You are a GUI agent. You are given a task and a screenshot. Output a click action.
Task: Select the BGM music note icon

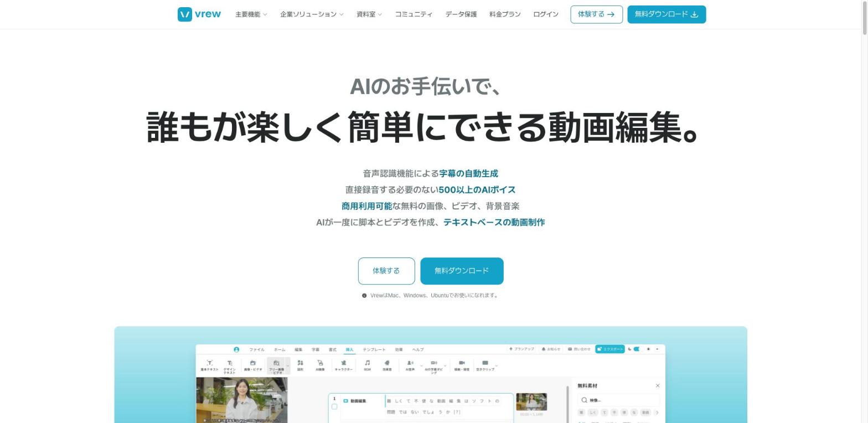coord(367,363)
